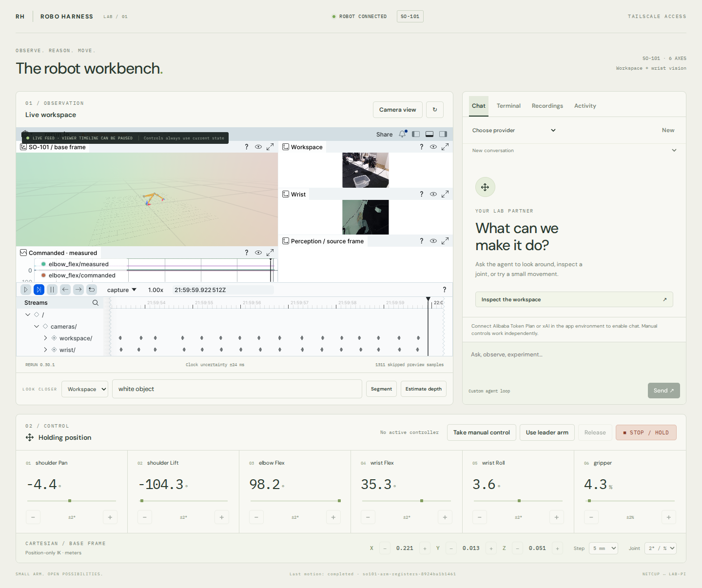
Task: Collapse the cameras/ stream entry
Action: pyautogui.click(x=37, y=326)
